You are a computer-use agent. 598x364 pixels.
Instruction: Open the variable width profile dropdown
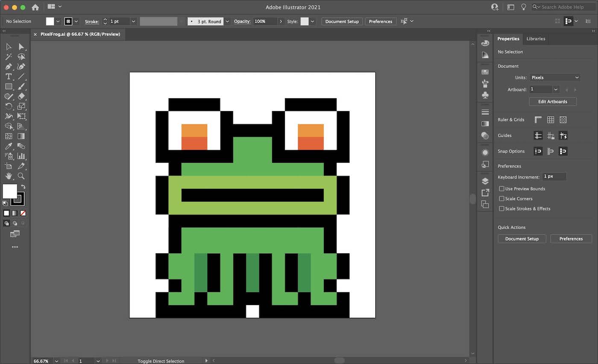point(182,21)
